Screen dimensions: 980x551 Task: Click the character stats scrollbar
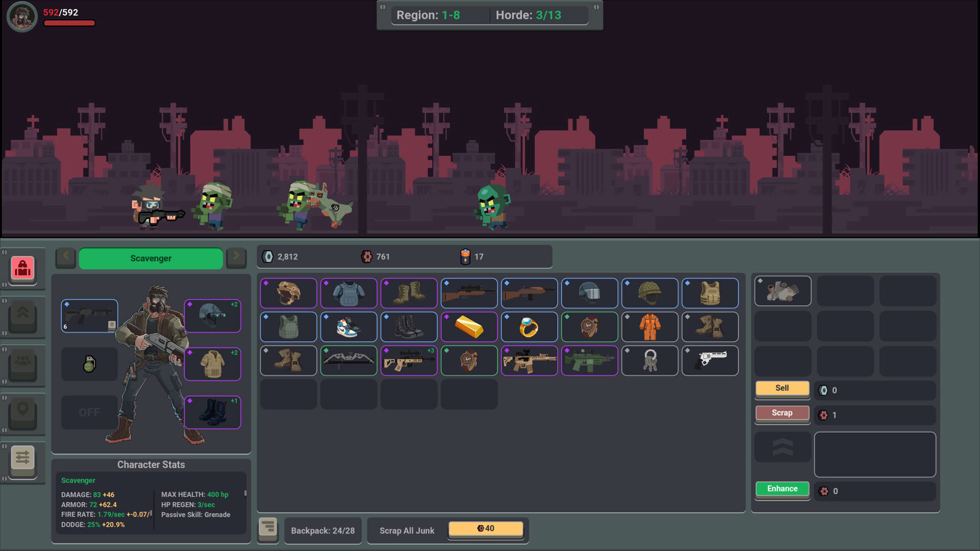[246, 494]
